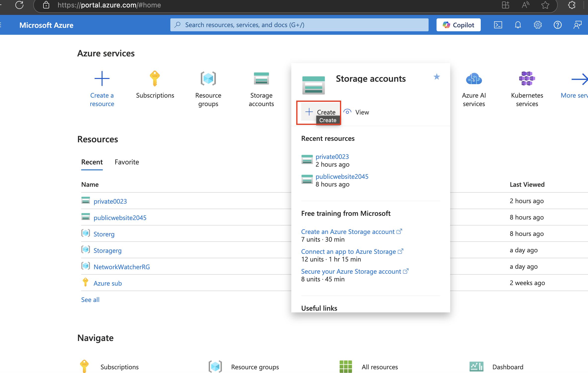Screen dimensions: 588x373
Task: Toggle the favorite star on Storage accounts card
Action: click(x=437, y=77)
